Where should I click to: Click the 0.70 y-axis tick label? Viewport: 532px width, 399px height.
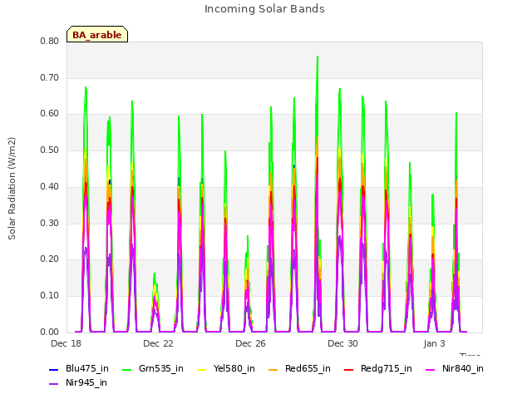tap(50, 77)
